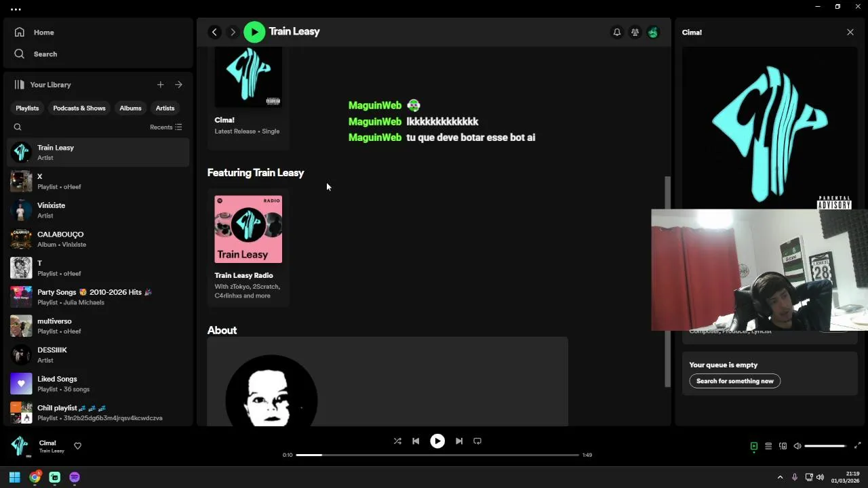Go forward with the right chevron

click(x=233, y=32)
